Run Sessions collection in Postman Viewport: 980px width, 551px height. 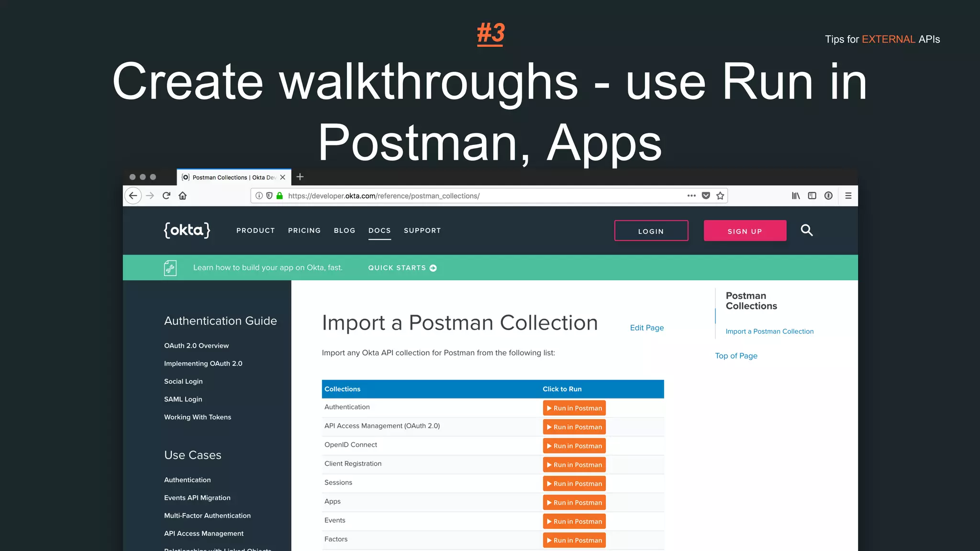574,484
